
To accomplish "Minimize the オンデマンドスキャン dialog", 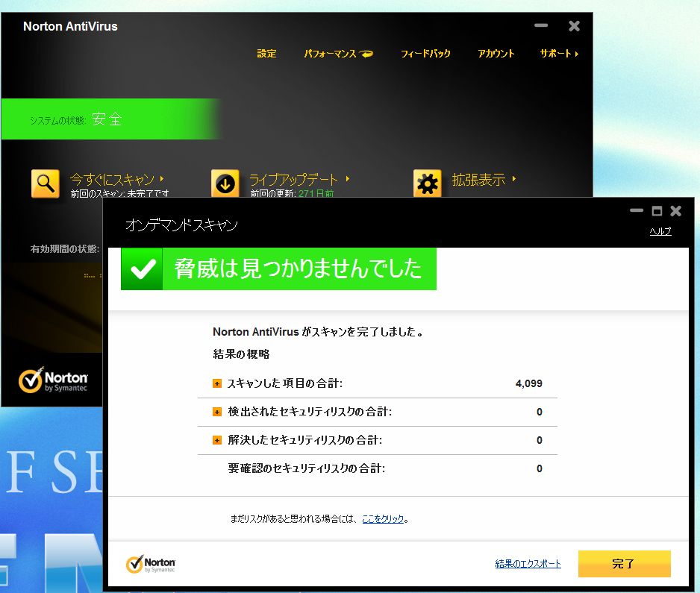I will 637,210.
